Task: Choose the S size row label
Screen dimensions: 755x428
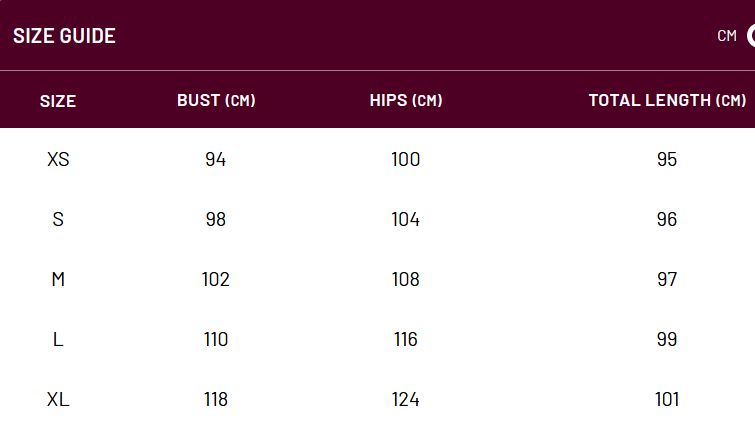Action: pos(58,219)
